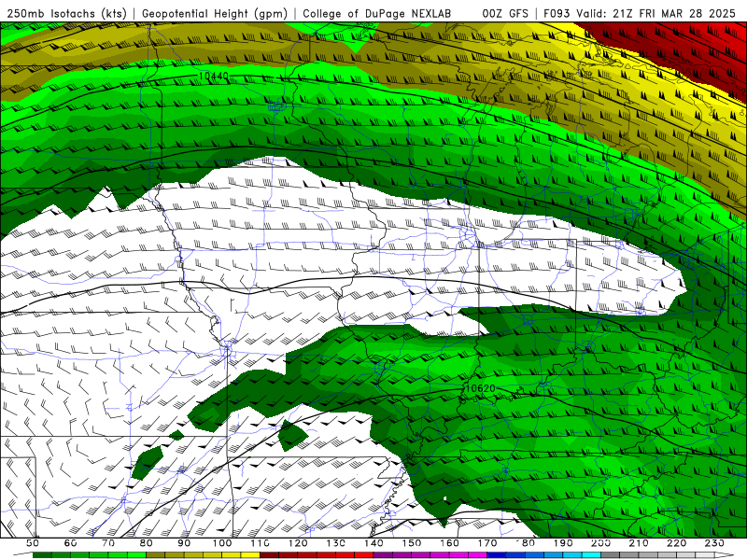Click the 80 knot scale label
Image resolution: width=747 pixels, height=560 pixels.
147,543
